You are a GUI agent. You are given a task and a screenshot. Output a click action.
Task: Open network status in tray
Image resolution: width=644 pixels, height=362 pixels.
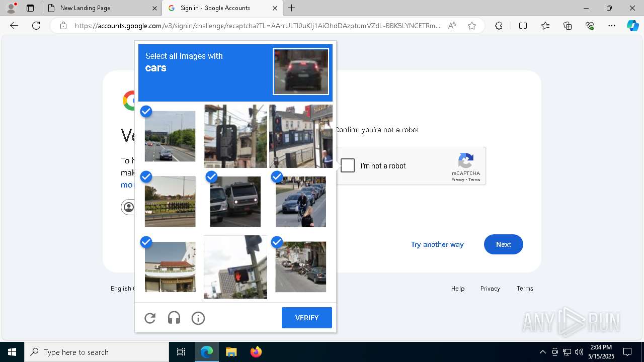coord(567,352)
